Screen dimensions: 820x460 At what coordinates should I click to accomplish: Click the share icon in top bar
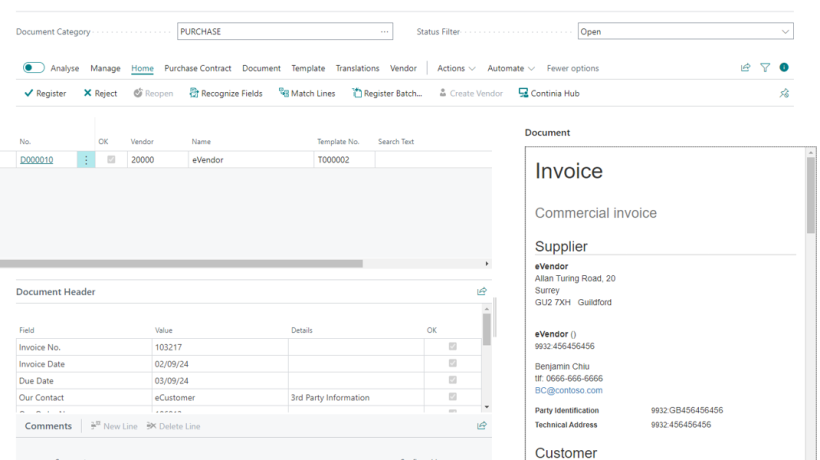coord(745,68)
